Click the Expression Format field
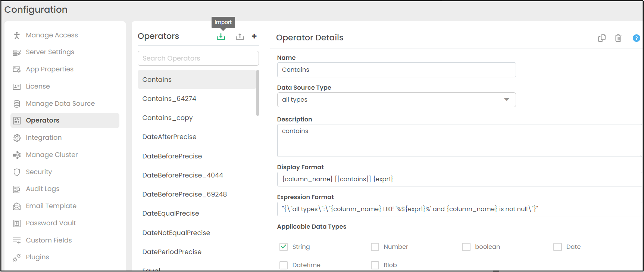The width and height of the screenshot is (644, 272). [459, 209]
